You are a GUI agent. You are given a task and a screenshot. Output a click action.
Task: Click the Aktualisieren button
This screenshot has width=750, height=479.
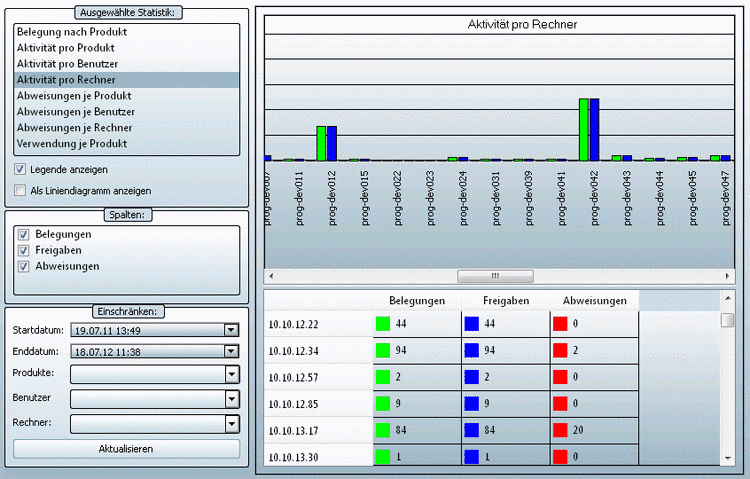point(126,449)
